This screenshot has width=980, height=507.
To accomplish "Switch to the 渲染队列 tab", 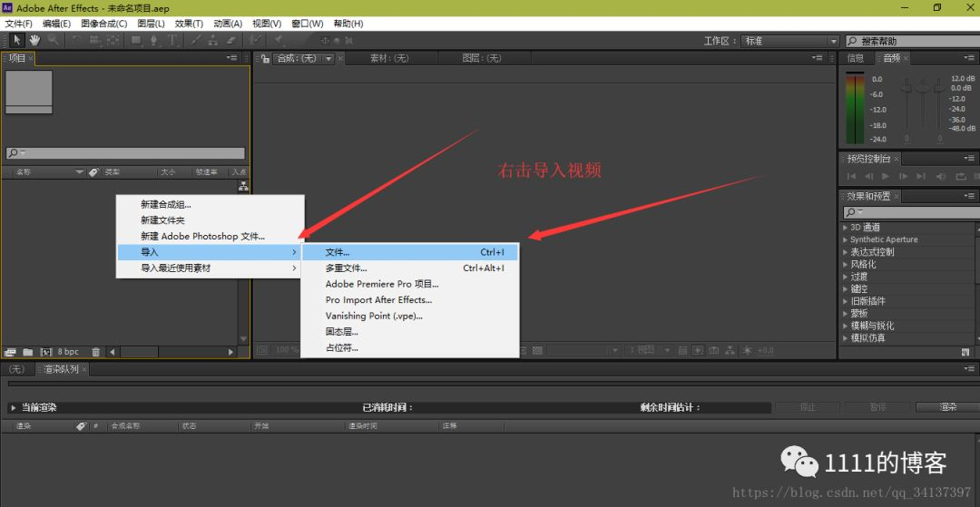I will click(62, 369).
